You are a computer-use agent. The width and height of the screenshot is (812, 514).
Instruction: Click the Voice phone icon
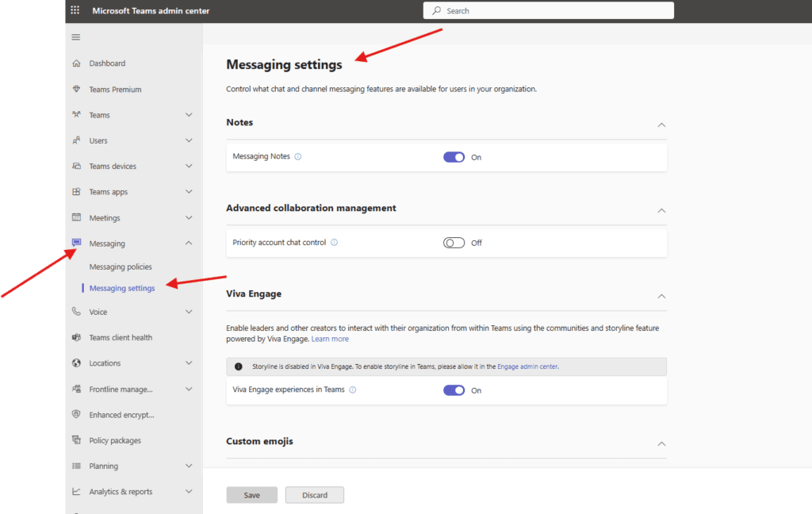click(76, 312)
